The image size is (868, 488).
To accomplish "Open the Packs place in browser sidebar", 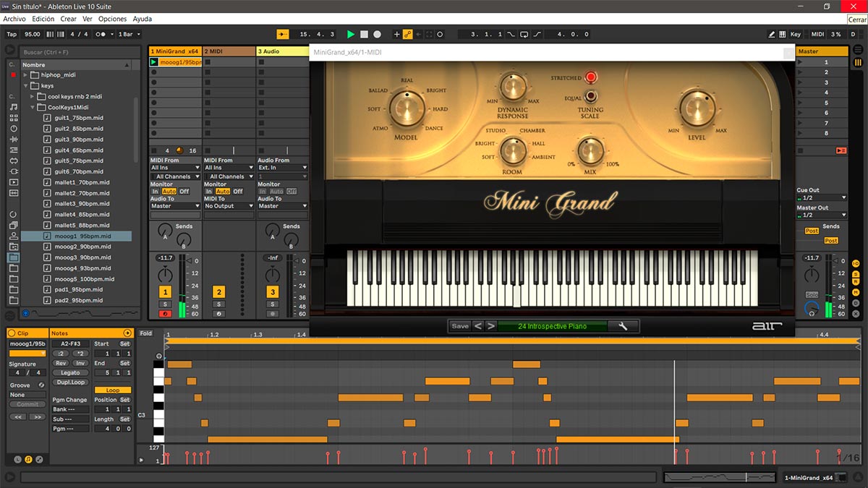I will click(x=13, y=225).
